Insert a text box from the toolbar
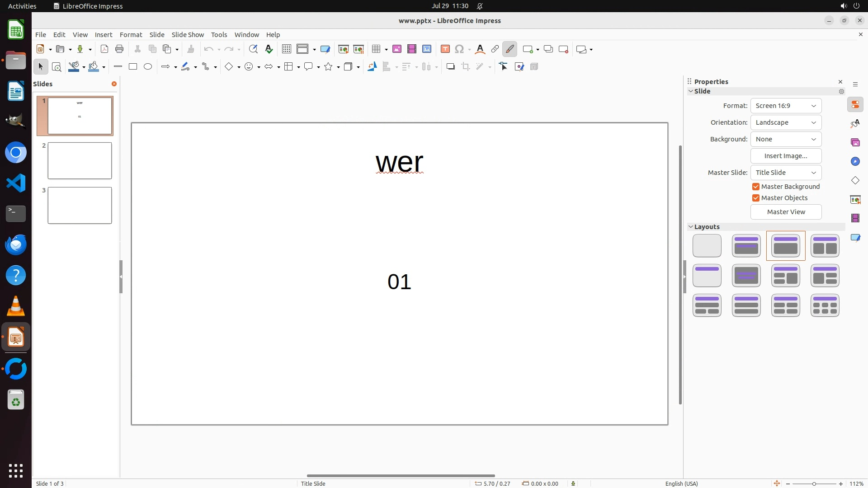Screen dimensions: 868x488 pyautogui.click(x=445, y=49)
